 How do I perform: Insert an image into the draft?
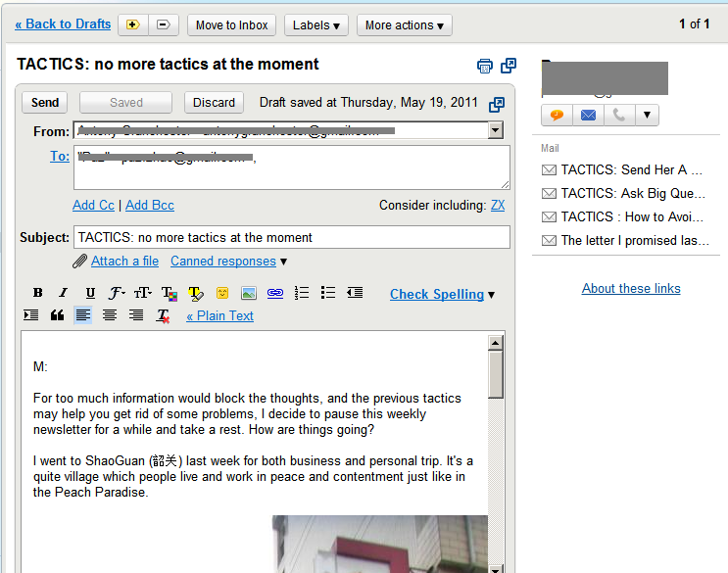click(249, 293)
